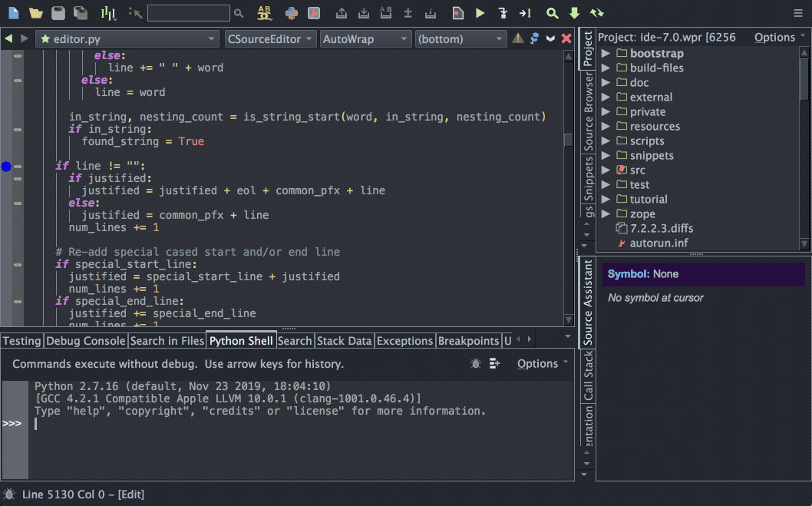Toggle fold marker beside 'if special_start_line:'

pyautogui.click(x=18, y=264)
